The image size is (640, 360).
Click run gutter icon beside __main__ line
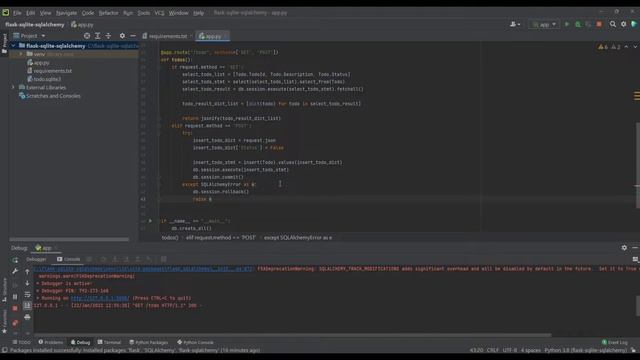(x=150, y=221)
